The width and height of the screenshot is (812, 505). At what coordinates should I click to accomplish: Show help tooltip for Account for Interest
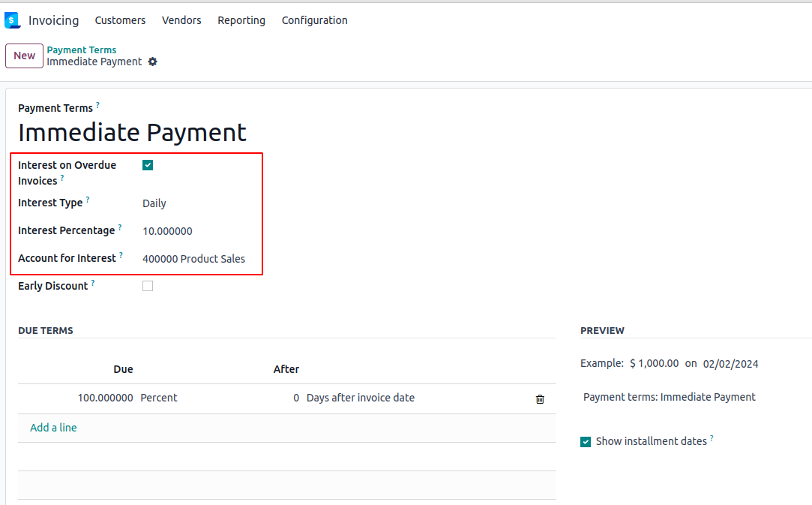tap(121, 255)
